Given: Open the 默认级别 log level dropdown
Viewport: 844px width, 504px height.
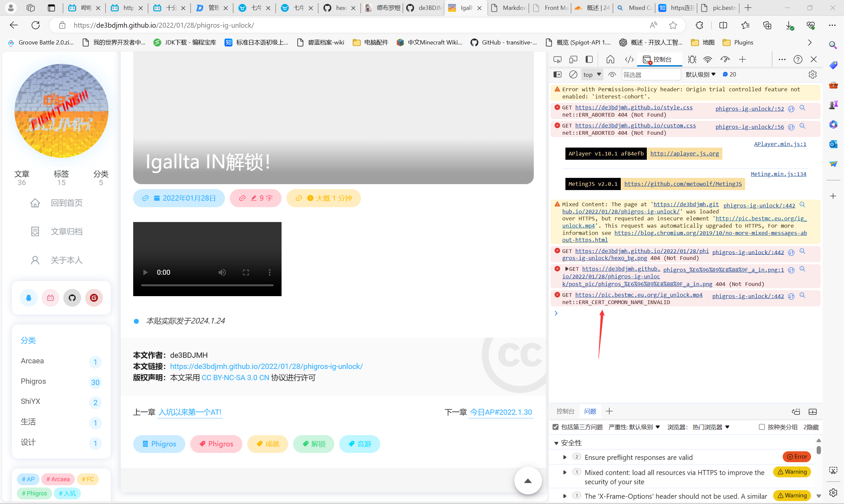Looking at the screenshot, I should click(700, 74).
